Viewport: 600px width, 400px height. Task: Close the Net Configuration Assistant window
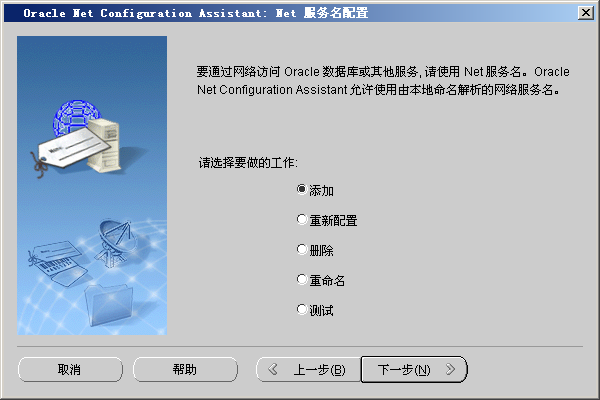[586, 13]
